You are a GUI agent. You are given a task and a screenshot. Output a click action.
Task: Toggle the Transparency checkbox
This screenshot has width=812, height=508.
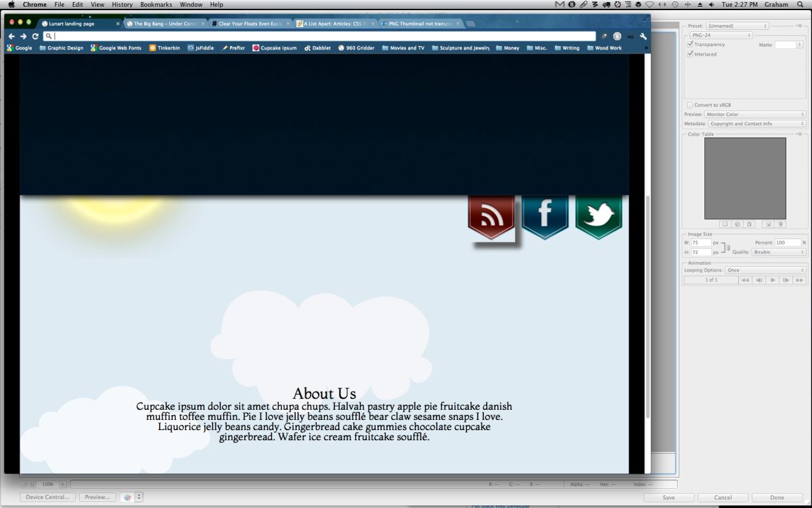(x=690, y=44)
